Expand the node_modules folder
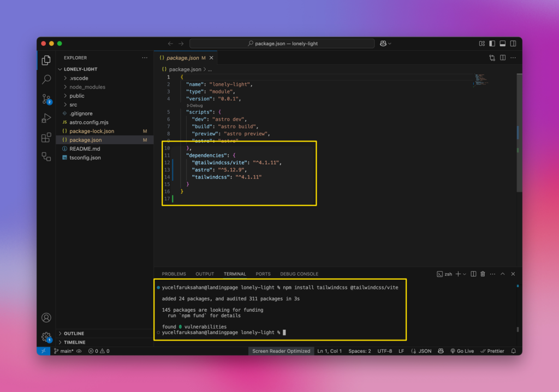Viewport: 559px width, 392px height. coord(87,87)
